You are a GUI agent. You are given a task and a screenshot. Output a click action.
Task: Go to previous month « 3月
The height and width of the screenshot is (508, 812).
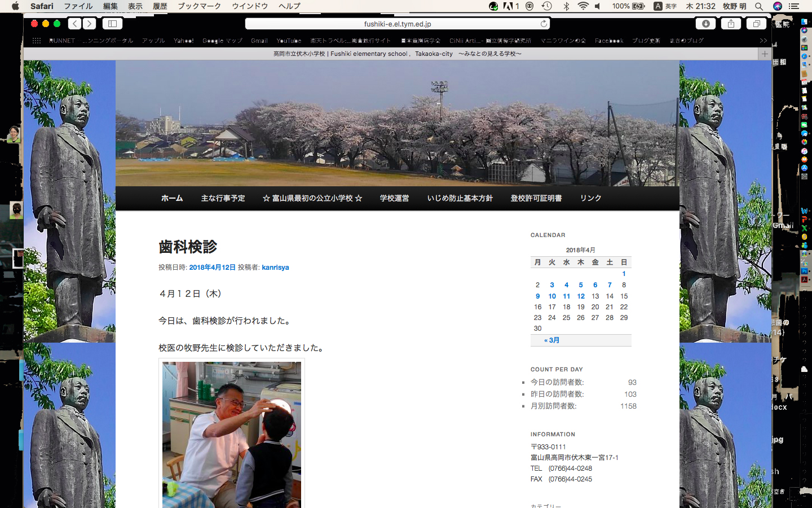tap(551, 340)
